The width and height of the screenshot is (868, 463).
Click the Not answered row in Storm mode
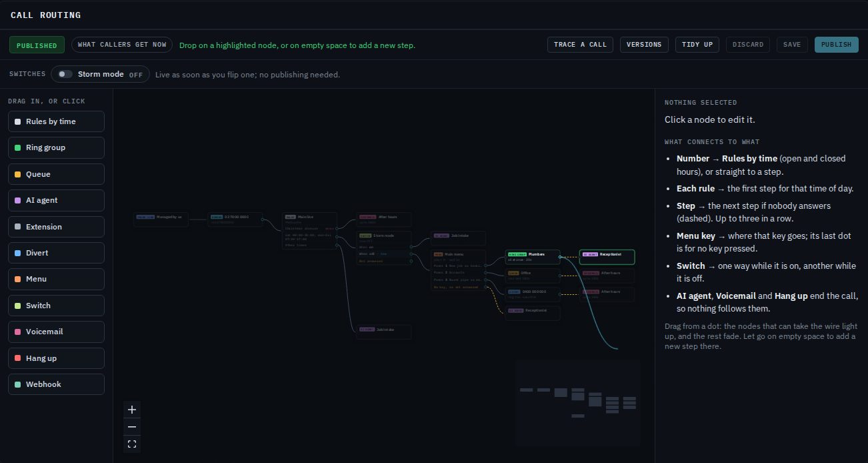[x=384, y=261]
